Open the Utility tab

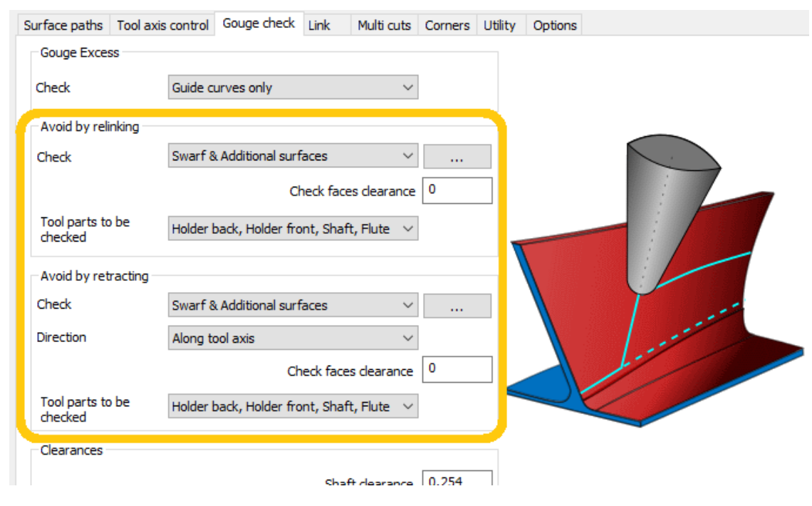pos(500,26)
